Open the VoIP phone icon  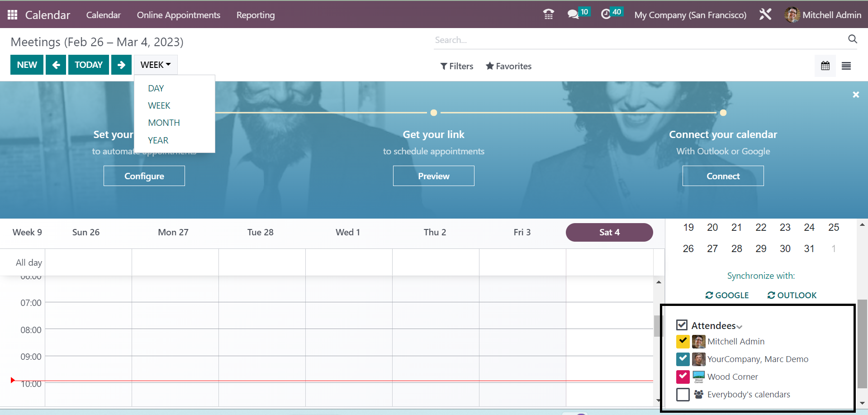(548, 14)
